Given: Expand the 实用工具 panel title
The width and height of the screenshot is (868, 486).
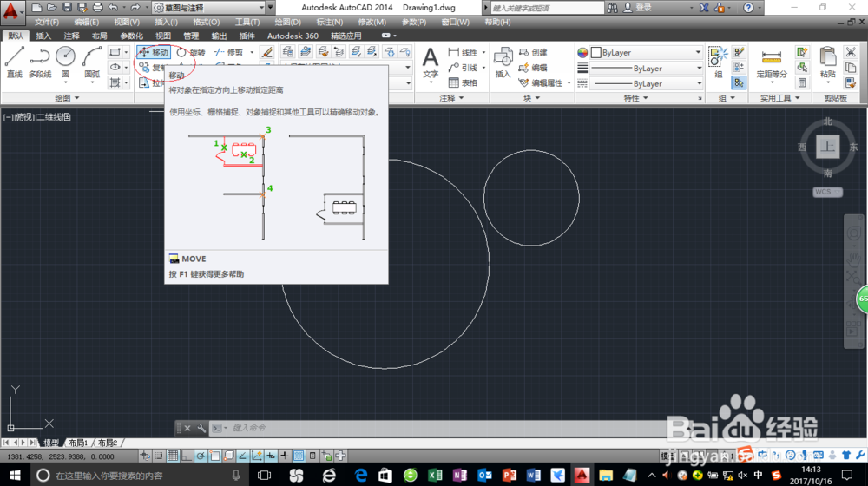Looking at the screenshot, I should point(779,98).
